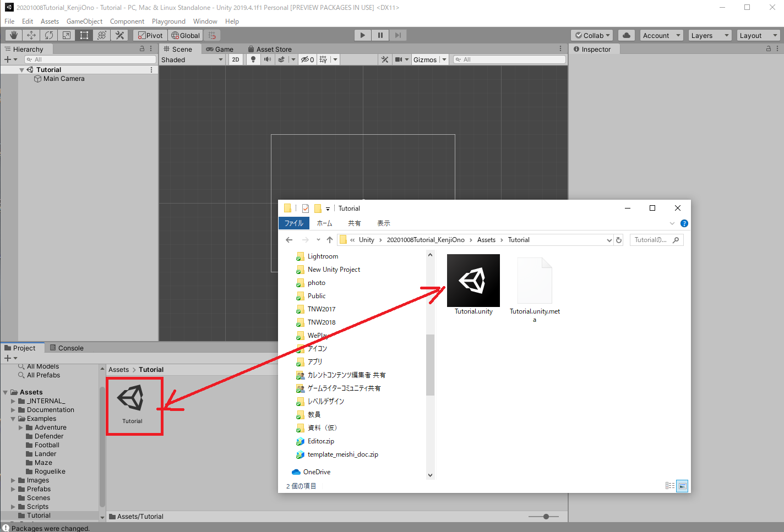Toggle Global handle rotation
784x532 pixels.
click(x=186, y=35)
